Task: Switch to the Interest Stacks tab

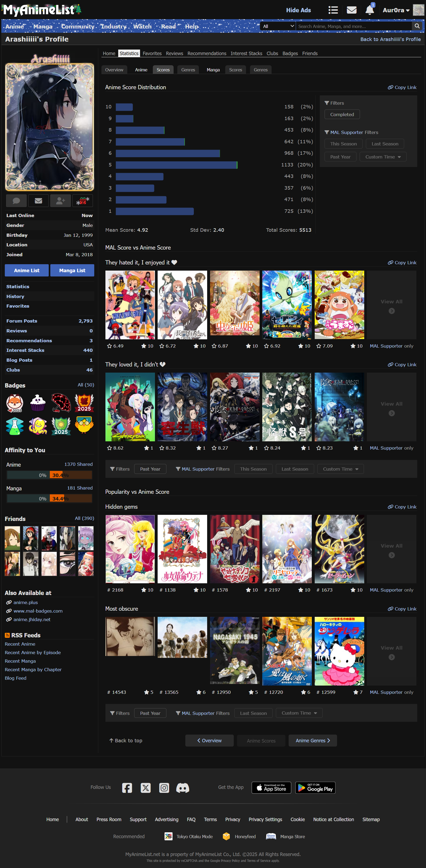Action: [x=246, y=53]
